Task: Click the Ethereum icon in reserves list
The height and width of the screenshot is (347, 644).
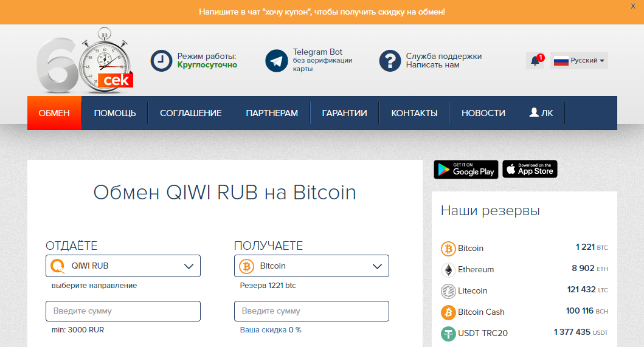Action: (448, 270)
